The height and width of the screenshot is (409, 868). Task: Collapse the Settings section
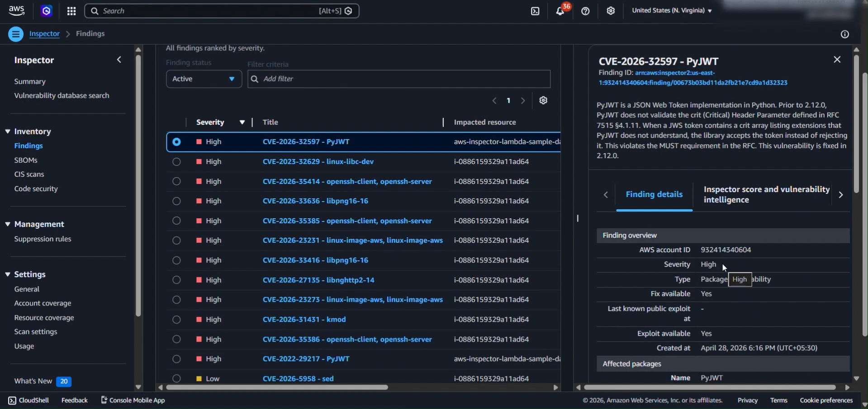[8, 274]
